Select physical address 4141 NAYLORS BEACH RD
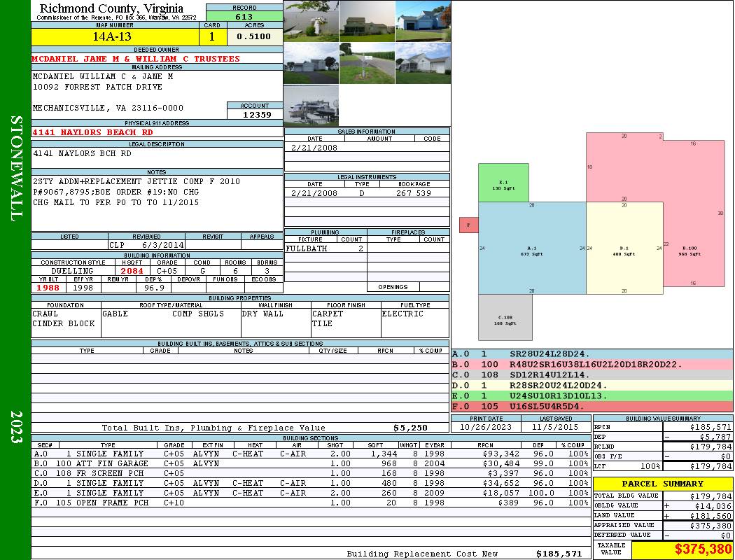The width and height of the screenshot is (735, 560). (x=93, y=132)
